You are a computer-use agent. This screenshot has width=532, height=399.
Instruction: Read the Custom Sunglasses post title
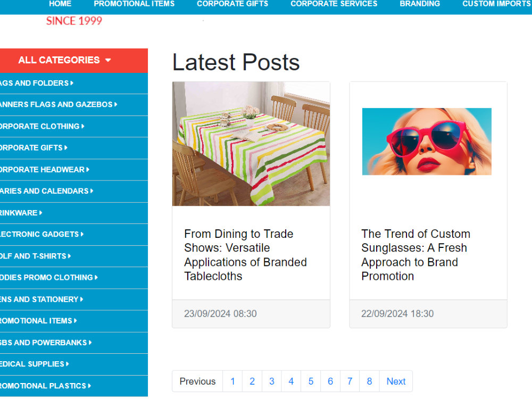tap(415, 255)
